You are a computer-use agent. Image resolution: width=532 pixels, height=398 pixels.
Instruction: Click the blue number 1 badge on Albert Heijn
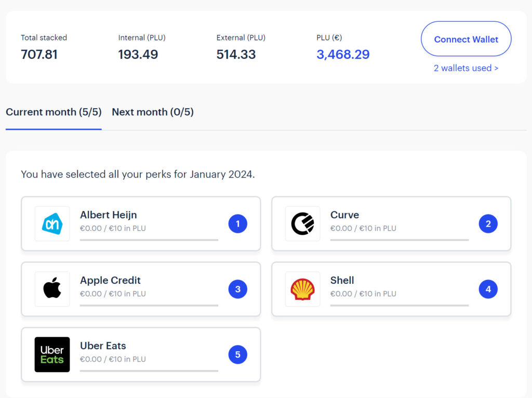(x=238, y=223)
